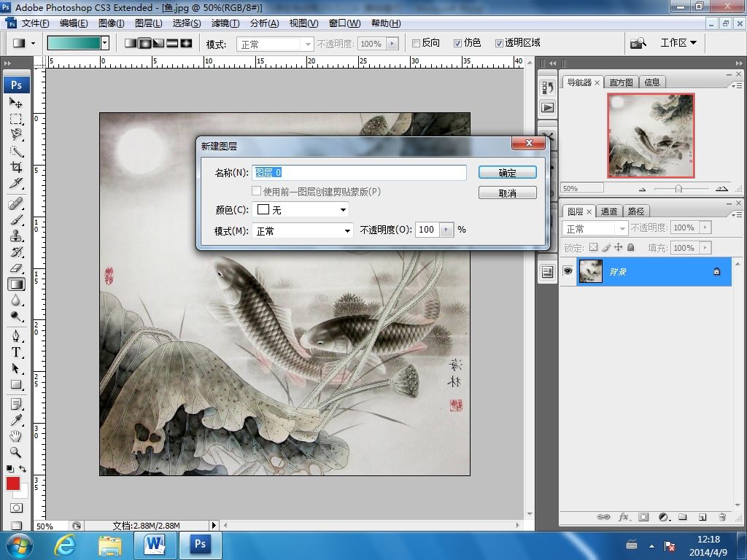Select the Dodge tool
This screenshot has width=747, height=560.
[16, 316]
